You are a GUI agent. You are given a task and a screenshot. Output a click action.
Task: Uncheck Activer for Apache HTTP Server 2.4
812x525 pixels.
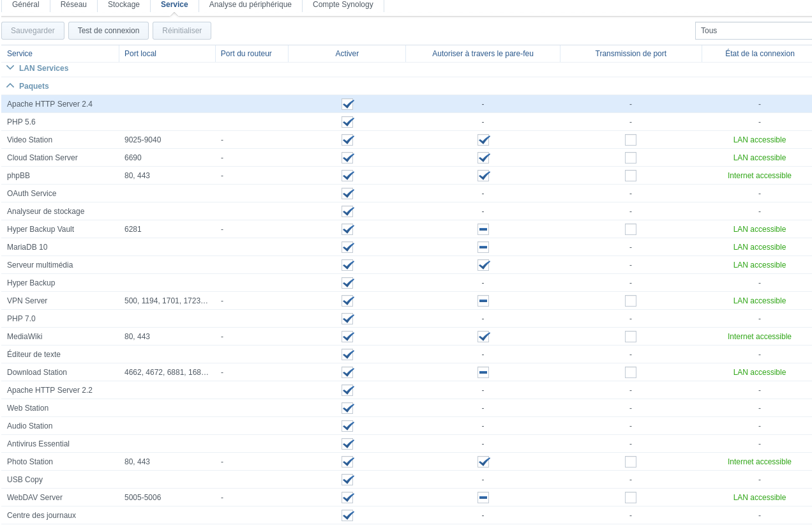(x=347, y=104)
